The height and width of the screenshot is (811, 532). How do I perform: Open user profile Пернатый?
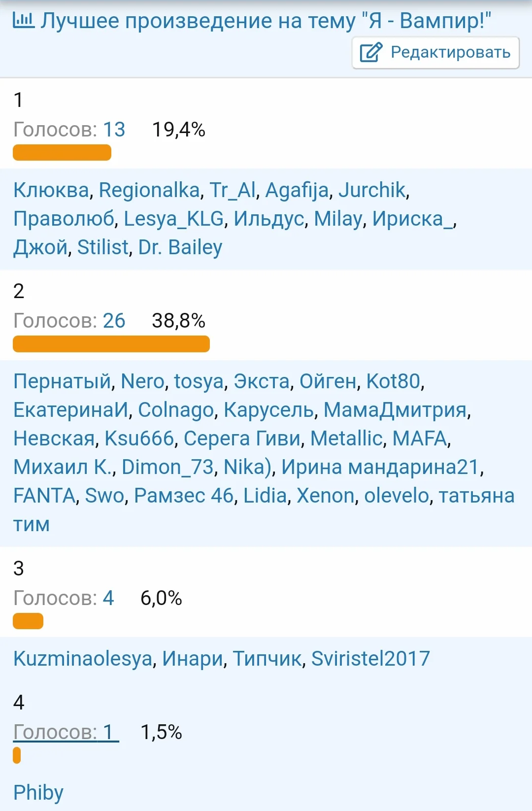[62, 381]
